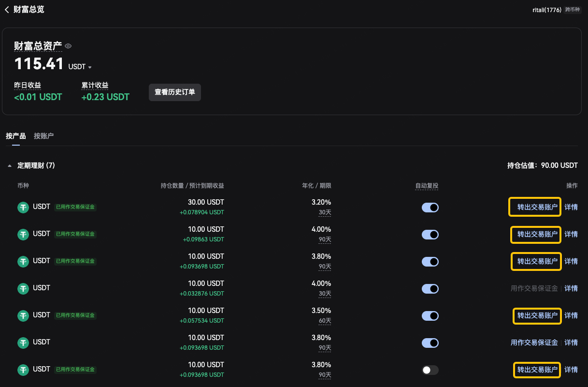Viewport: 588px width, 387px height.
Task: Click the USDT coin icon in the 4.00% 30天 row
Action: pyautogui.click(x=23, y=289)
